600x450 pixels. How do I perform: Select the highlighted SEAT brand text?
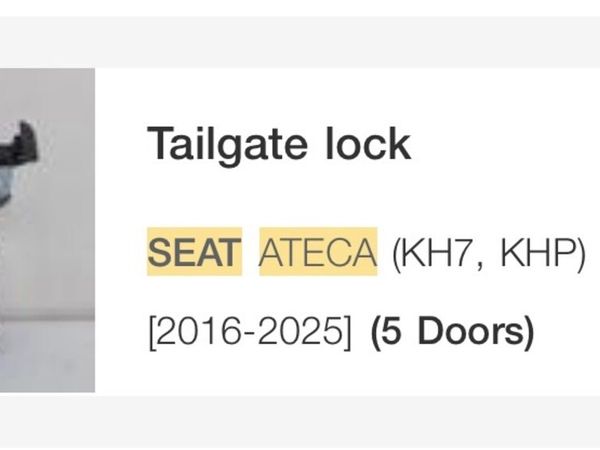tap(194, 253)
